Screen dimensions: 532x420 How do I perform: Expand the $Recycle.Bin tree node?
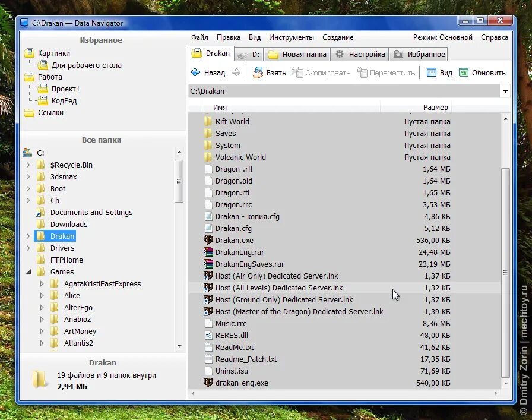[x=28, y=165]
